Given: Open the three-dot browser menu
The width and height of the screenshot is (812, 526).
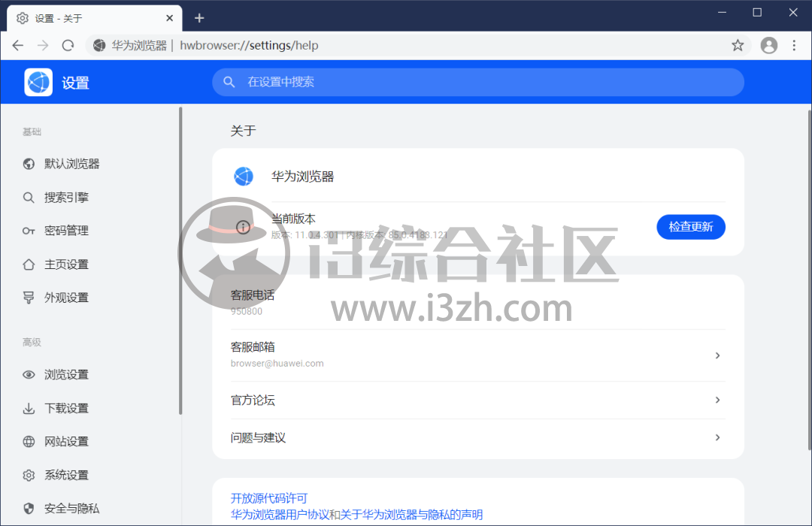Looking at the screenshot, I should pyautogui.click(x=794, y=46).
